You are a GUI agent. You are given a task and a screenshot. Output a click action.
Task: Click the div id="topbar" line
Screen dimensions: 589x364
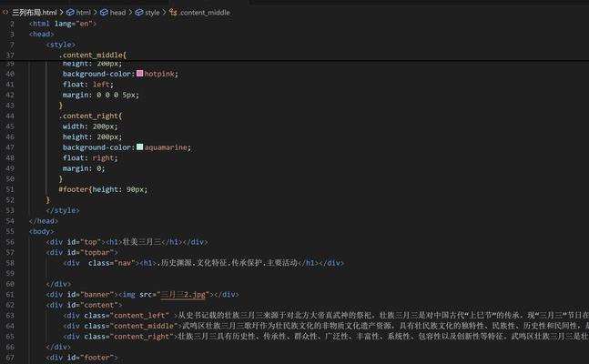82,252
